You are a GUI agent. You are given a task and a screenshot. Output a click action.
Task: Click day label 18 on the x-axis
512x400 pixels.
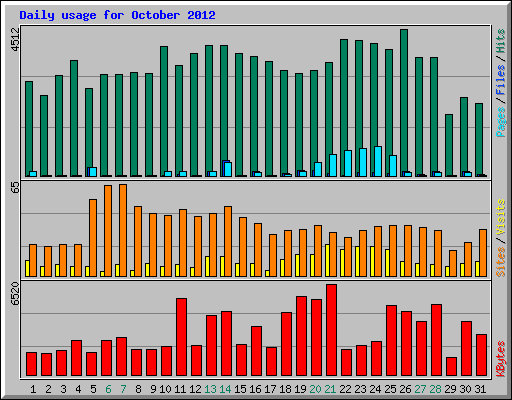[x=285, y=389]
